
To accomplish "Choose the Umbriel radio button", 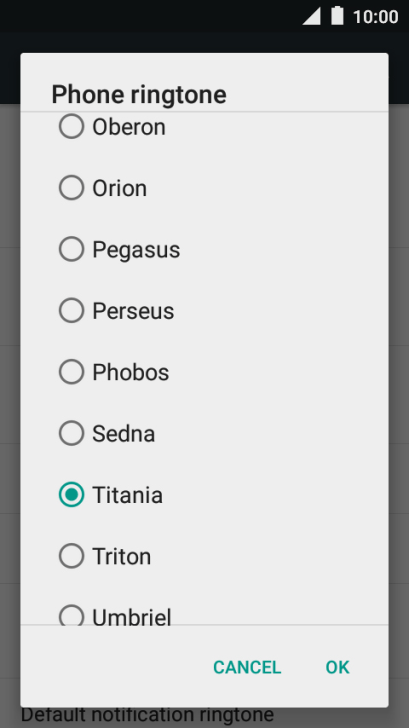I will tap(71, 615).
